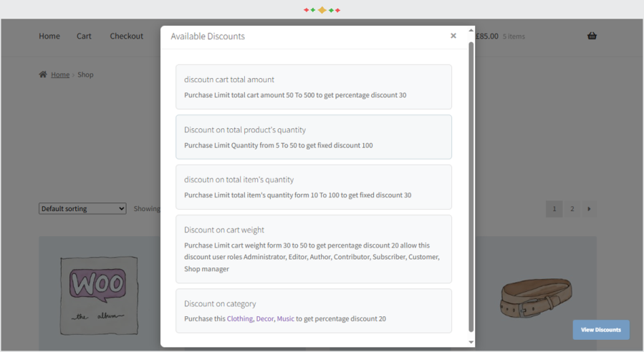The image size is (644, 352).
Task: Close the Available Discounts popup
Action: point(453,36)
